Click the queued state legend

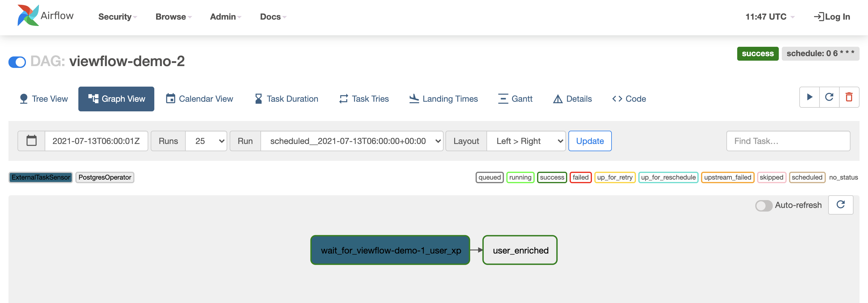point(489,177)
